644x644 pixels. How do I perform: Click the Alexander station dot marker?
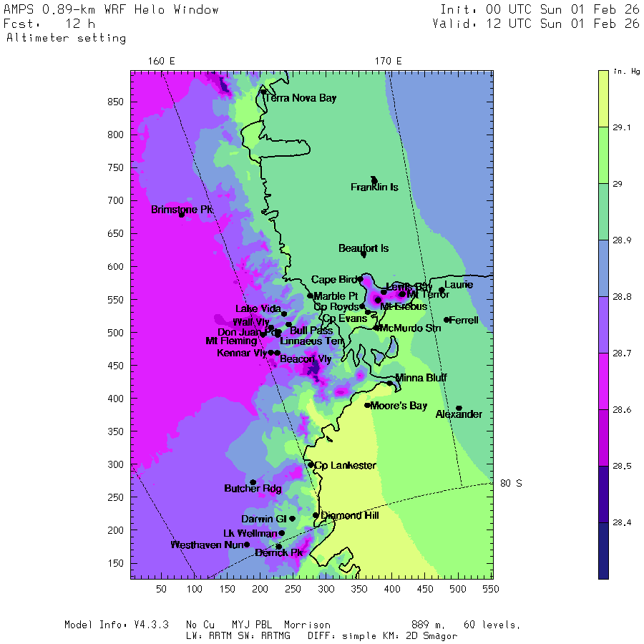459,409
